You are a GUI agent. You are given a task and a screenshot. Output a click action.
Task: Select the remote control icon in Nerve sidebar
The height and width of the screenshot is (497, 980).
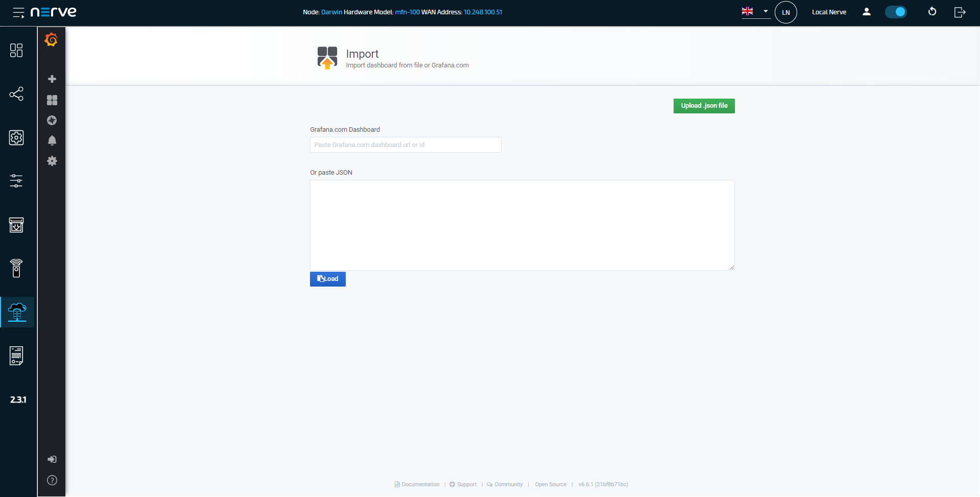click(16, 269)
